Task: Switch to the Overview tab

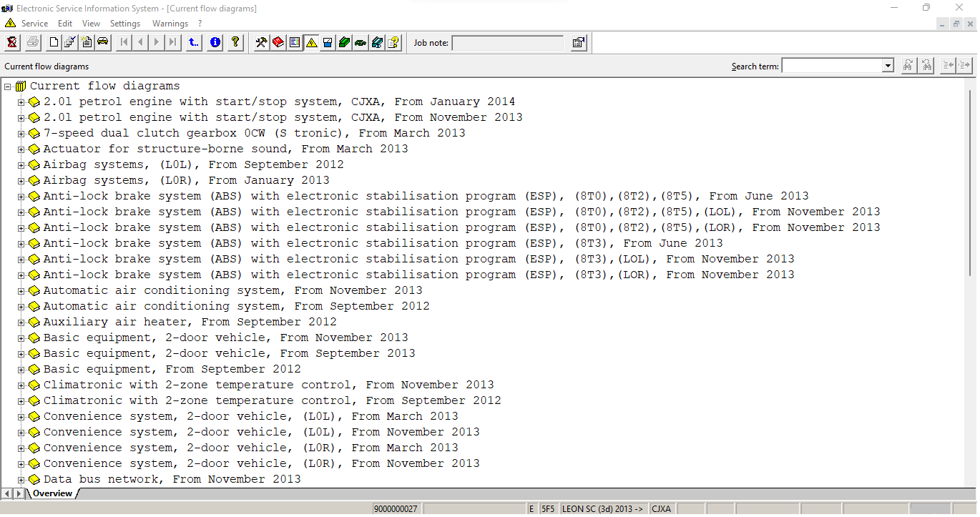Action: click(x=52, y=493)
